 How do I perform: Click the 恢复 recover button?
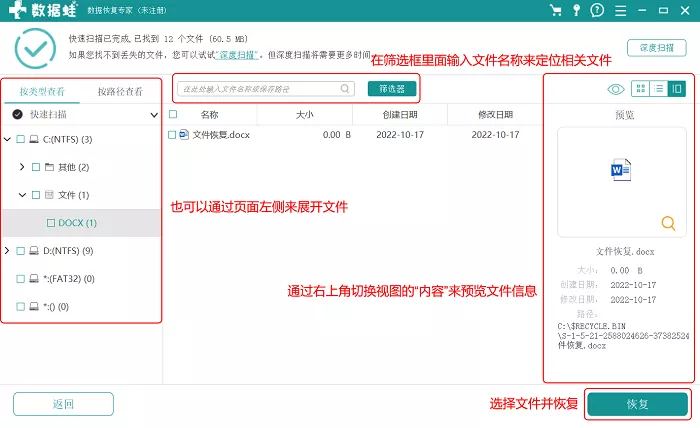point(638,404)
